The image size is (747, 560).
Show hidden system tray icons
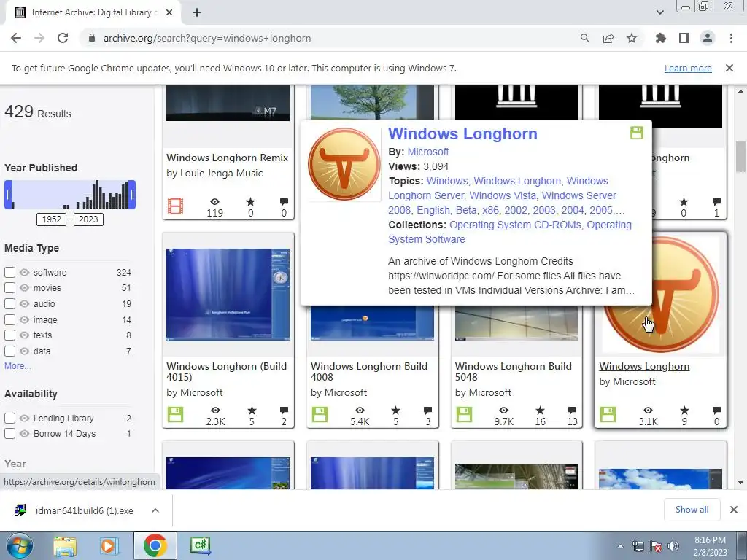pos(620,547)
